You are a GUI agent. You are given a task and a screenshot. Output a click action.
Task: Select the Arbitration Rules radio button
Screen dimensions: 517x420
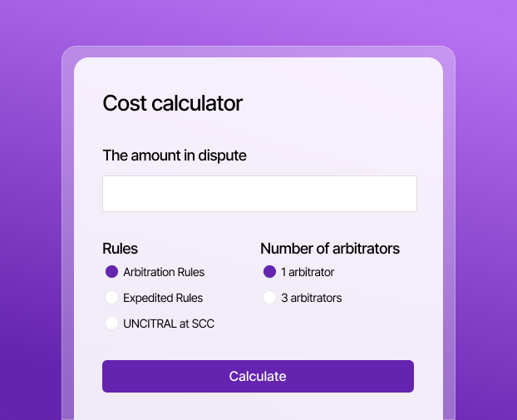(112, 272)
